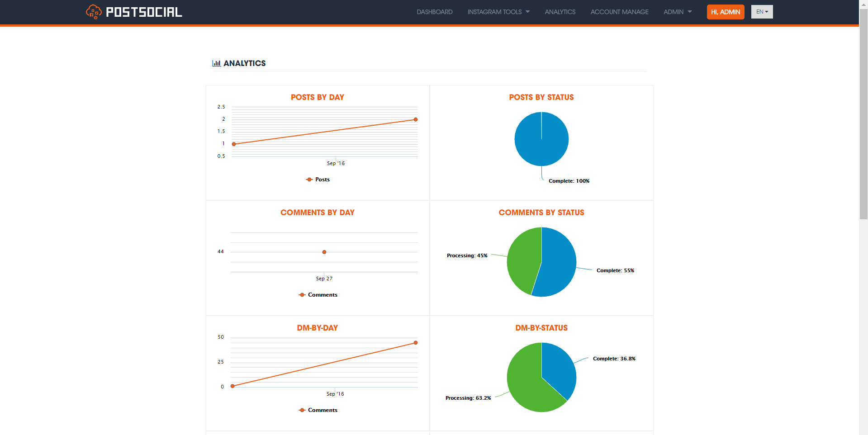
Task: Click the starting data point in DM-by-Day chart
Action: [232, 386]
